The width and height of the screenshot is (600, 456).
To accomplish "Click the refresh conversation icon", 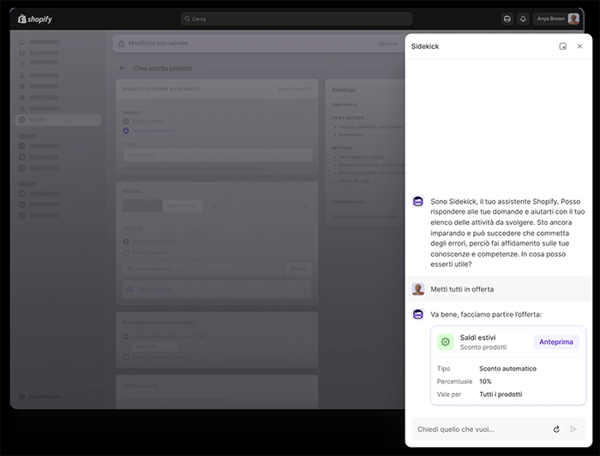I will click(x=556, y=429).
